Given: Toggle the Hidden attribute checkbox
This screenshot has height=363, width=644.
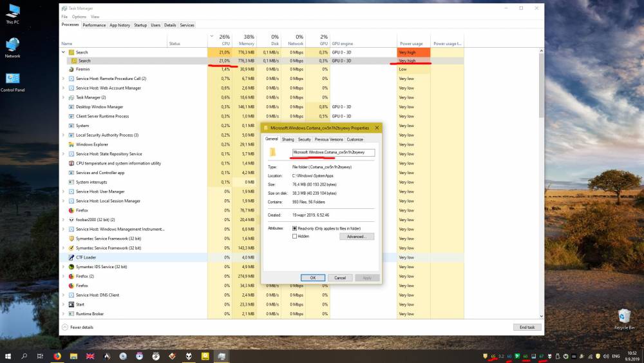Looking at the screenshot, I should tap(294, 237).
